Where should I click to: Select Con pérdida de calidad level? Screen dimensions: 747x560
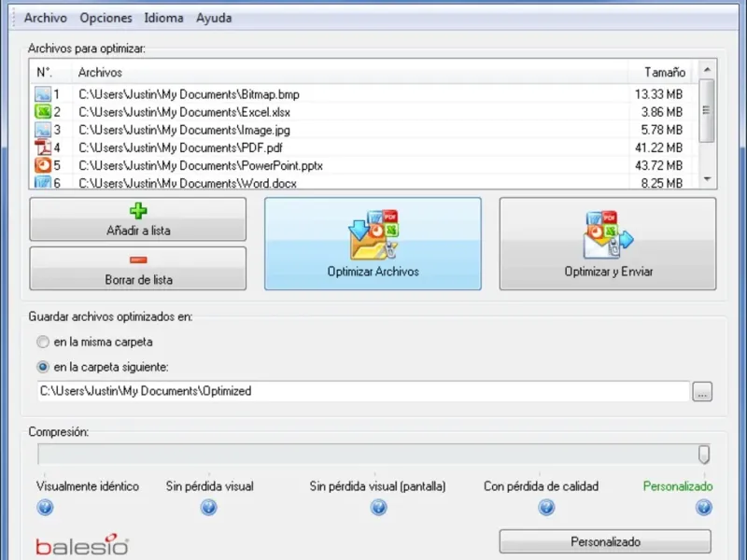coord(542,486)
